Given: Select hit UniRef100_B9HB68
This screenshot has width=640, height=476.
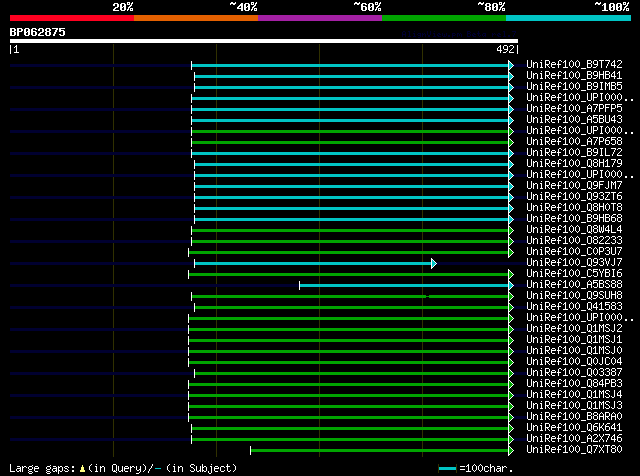Looking at the screenshot, I should [x=574, y=218].
